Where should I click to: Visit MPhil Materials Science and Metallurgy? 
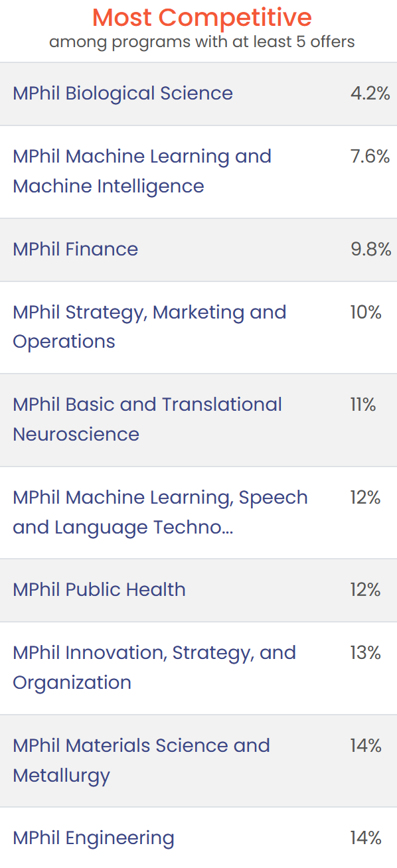[x=141, y=760]
